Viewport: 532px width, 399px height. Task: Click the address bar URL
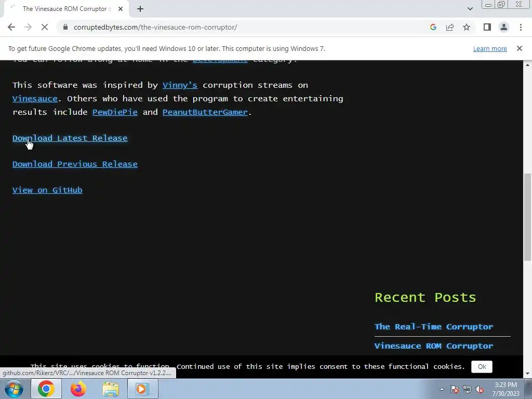155,27
